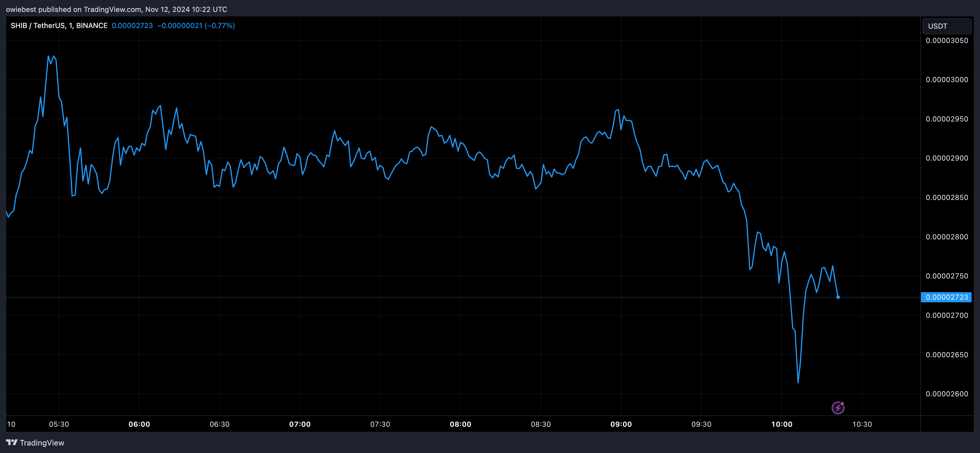The image size is (980, 453).
Task: Click the 07:30 time axis label
Action: (x=380, y=424)
